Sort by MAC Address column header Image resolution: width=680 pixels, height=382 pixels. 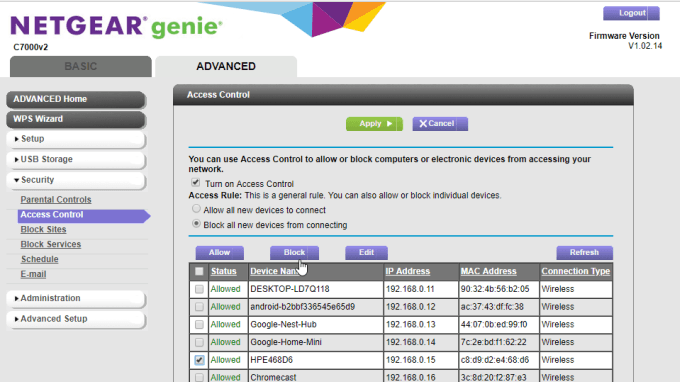tap(488, 271)
